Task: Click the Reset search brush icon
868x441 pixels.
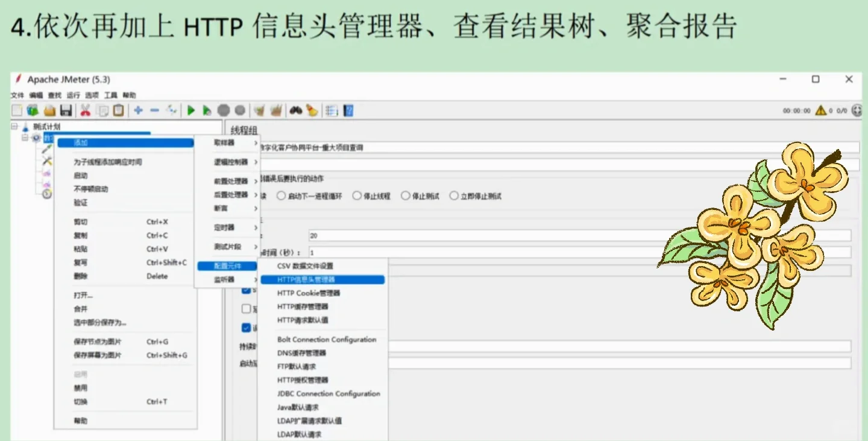Action: tap(312, 110)
